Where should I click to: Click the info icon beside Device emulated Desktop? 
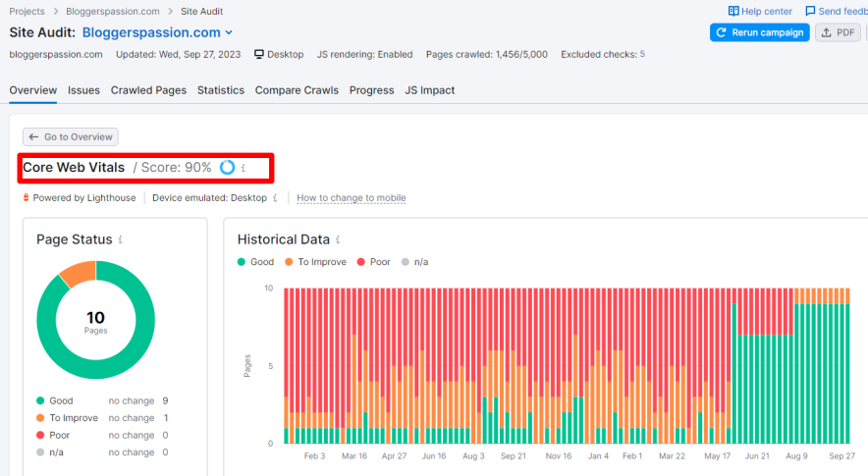click(275, 198)
